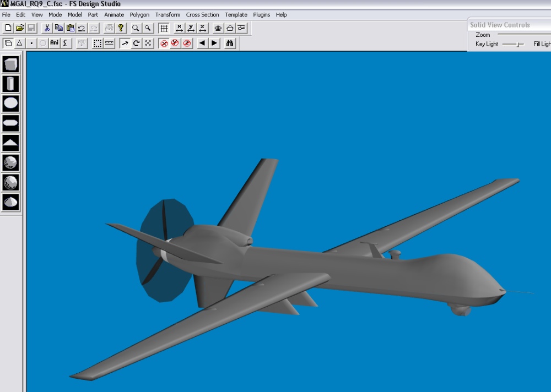This screenshot has height=392, width=551.
Task: Toggle Z axis lock button
Action: click(203, 28)
